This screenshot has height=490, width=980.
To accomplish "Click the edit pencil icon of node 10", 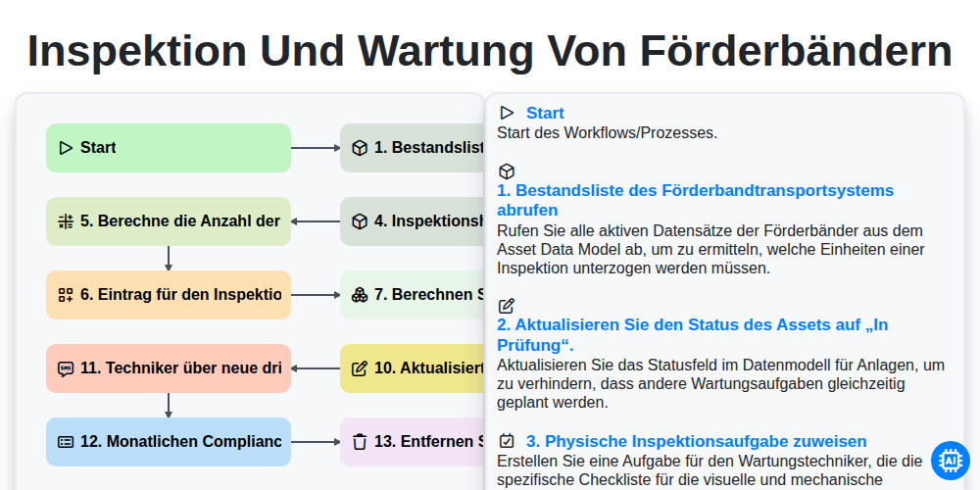I will pyautogui.click(x=360, y=368).
